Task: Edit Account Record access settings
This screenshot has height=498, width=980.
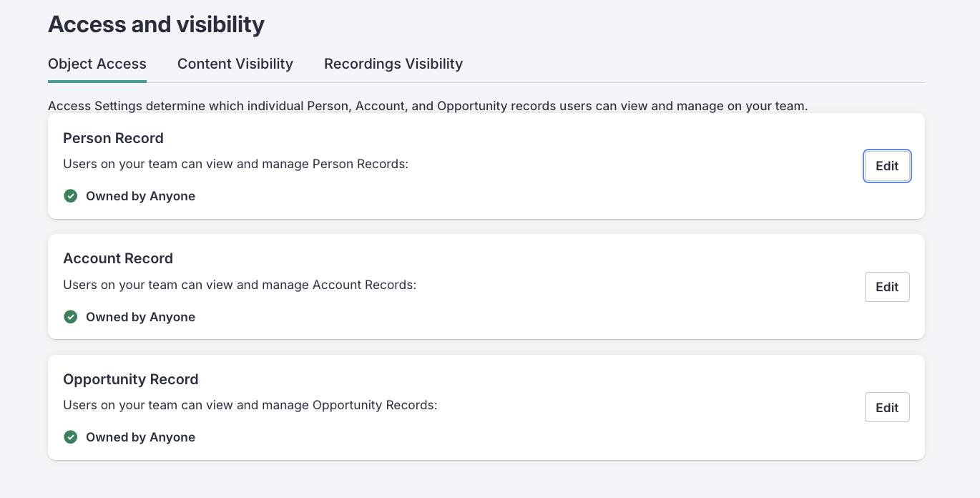Action: [887, 287]
